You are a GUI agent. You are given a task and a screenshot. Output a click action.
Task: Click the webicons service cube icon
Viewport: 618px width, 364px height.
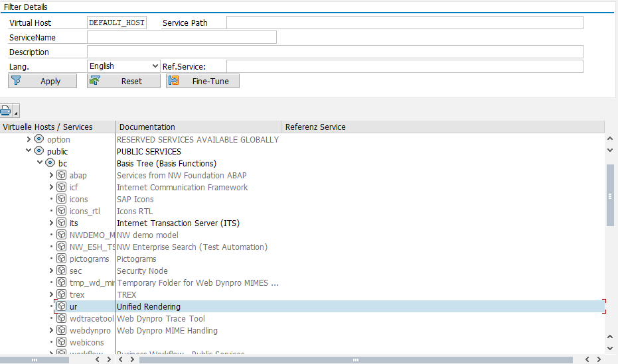click(x=62, y=342)
